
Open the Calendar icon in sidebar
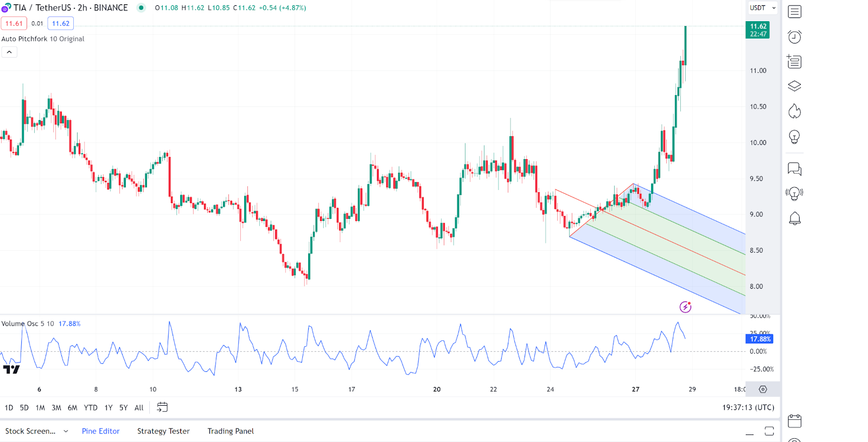[794, 421]
